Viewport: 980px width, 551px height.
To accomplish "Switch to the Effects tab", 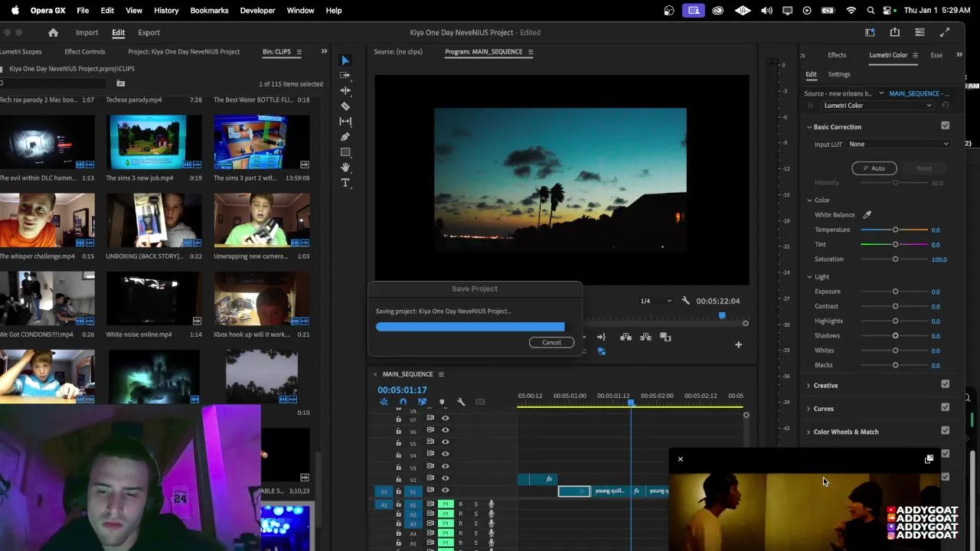I will click(x=837, y=55).
